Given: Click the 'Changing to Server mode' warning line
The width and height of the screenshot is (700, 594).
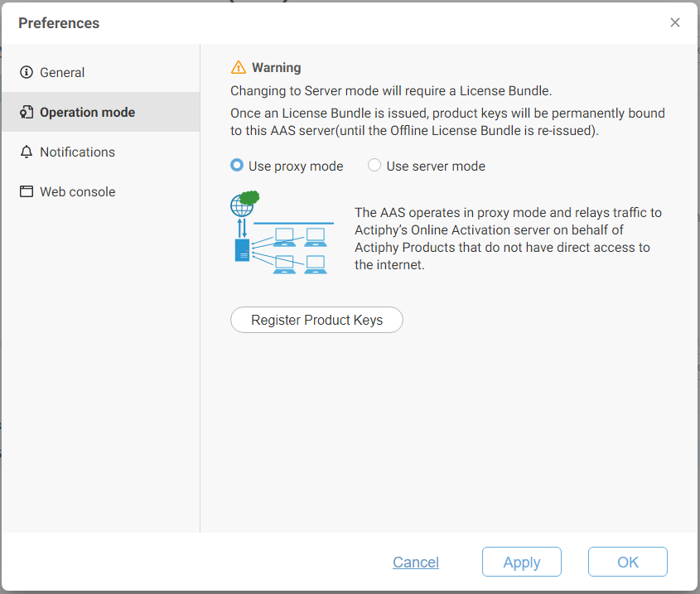Looking at the screenshot, I should pos(391,90).
